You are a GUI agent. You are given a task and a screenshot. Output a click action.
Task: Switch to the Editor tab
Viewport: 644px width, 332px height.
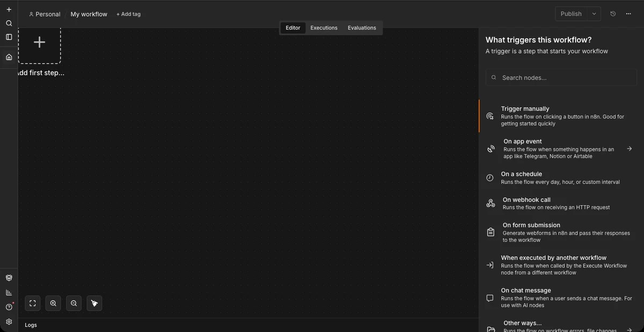(293, 28)
